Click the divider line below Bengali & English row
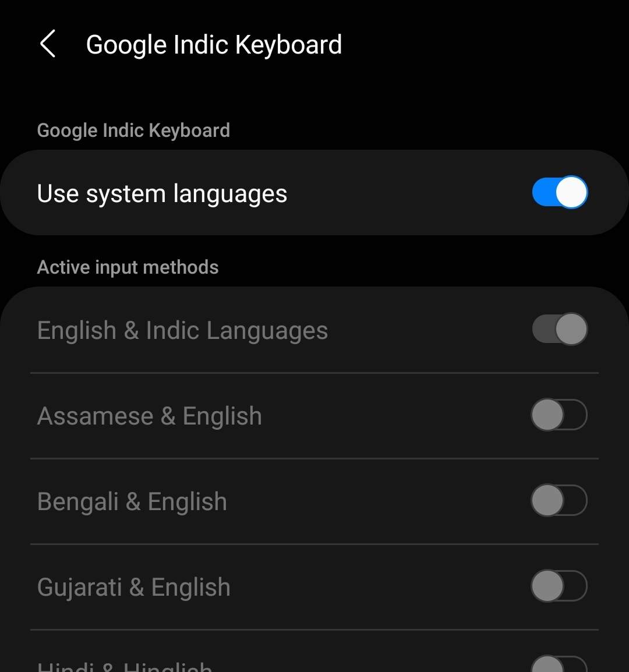 coord(314,544)
